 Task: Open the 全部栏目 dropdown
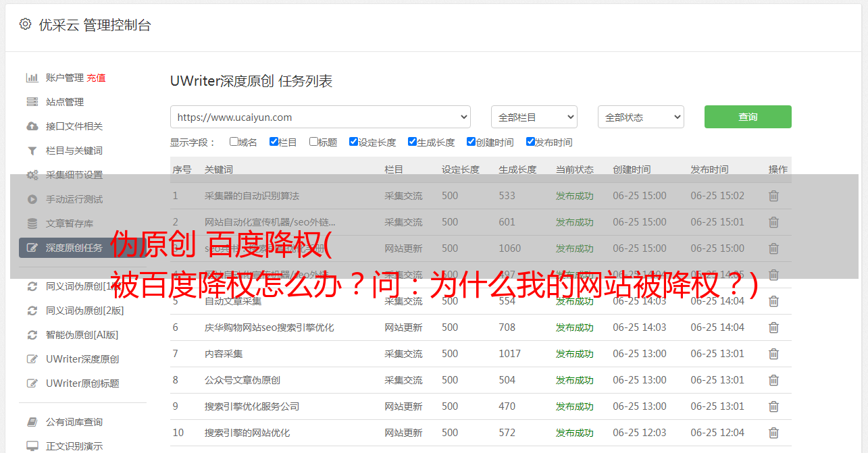click(534, 117)
